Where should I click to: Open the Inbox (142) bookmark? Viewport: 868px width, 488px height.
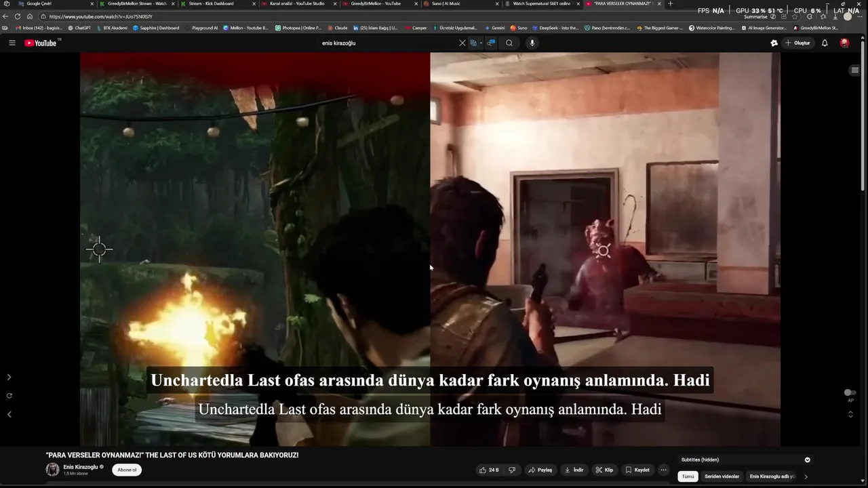coord(38,28)
